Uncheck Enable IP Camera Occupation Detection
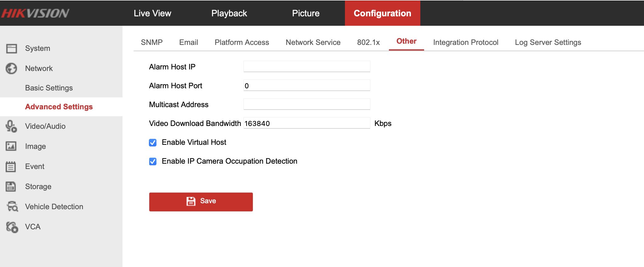644x267 pixels. tap(153, 161)
